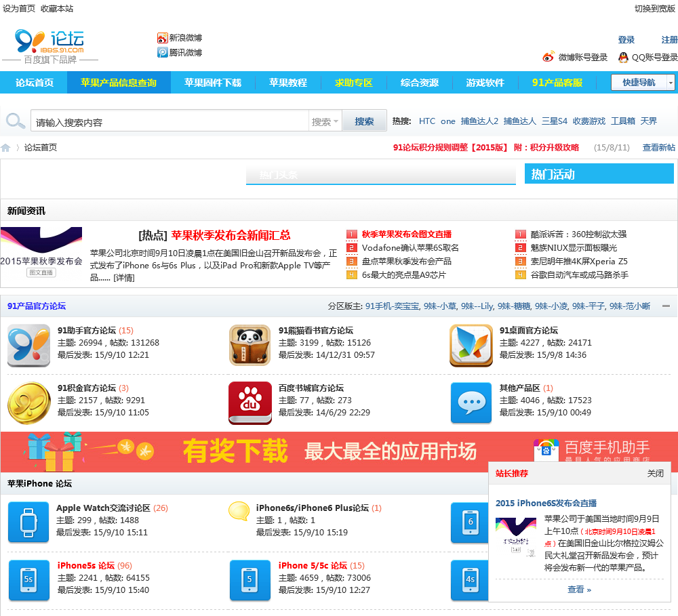Click the 百度手机助手 banner icon
The width and height of the screenshot is (678, 616).
click(x=546, y=449)
